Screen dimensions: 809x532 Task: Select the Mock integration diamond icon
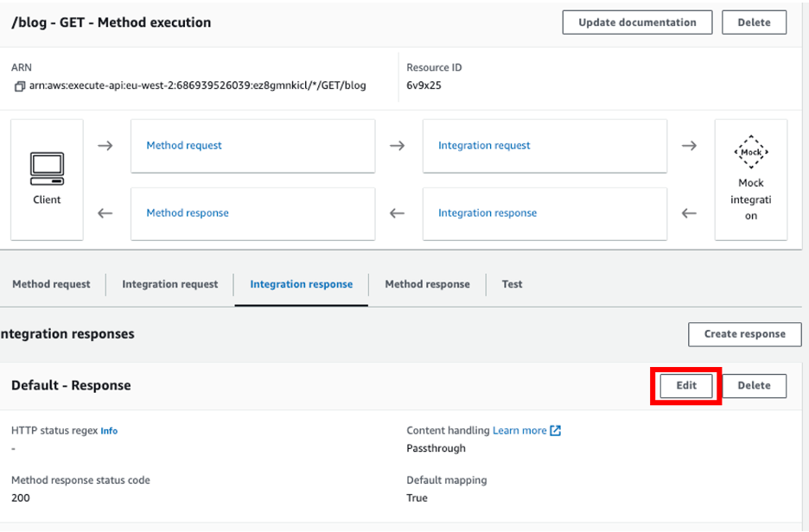(x=751, y=151)
